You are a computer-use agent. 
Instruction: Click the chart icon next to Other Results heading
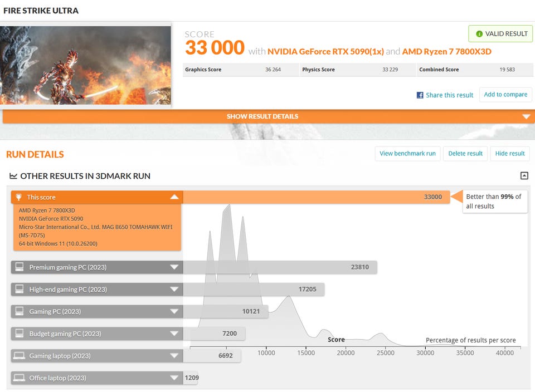point(13,176)
